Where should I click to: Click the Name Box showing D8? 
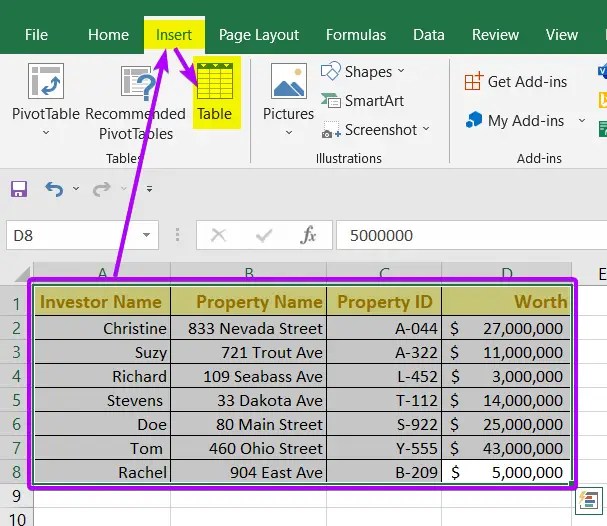(82, 235)
